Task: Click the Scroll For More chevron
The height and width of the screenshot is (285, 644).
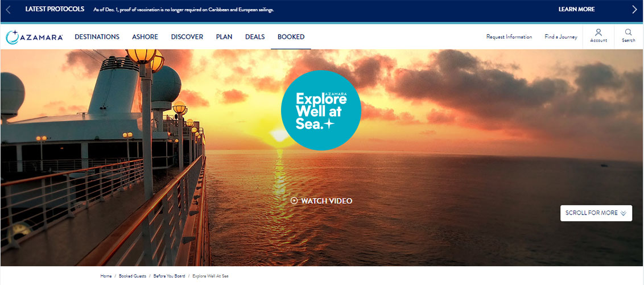Action: click(623, 213)
